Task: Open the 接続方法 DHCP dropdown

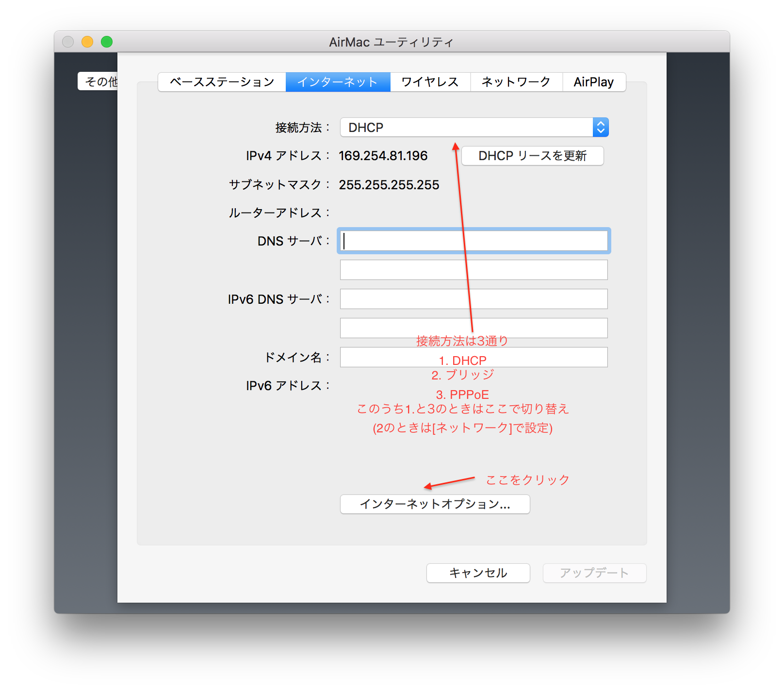Action: [474, 128]
